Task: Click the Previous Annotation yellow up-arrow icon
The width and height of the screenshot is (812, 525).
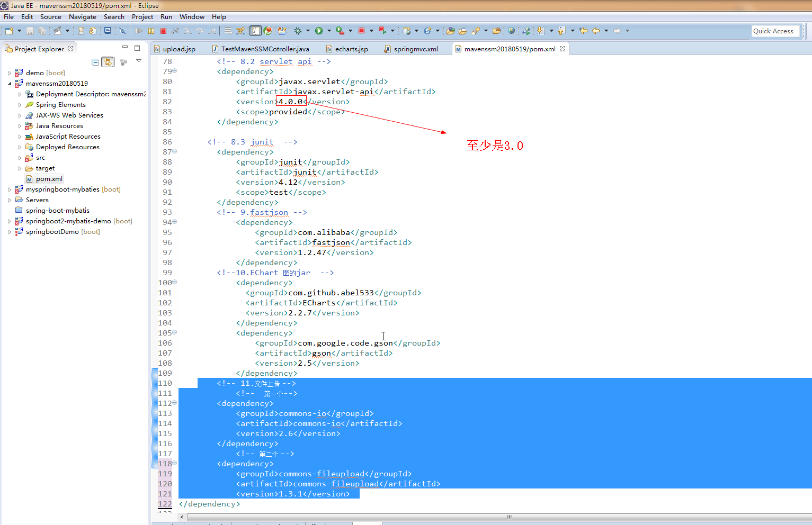Action: 561,31
